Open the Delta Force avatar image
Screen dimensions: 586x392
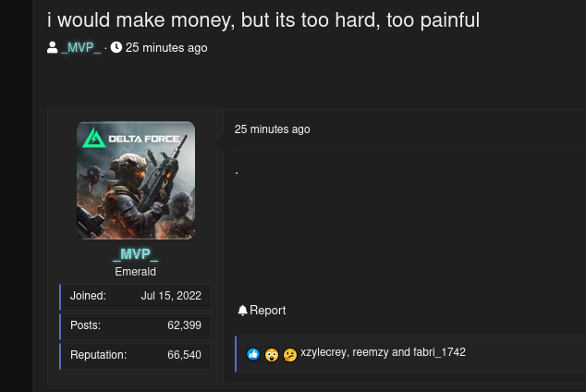[x=136, y=180]
